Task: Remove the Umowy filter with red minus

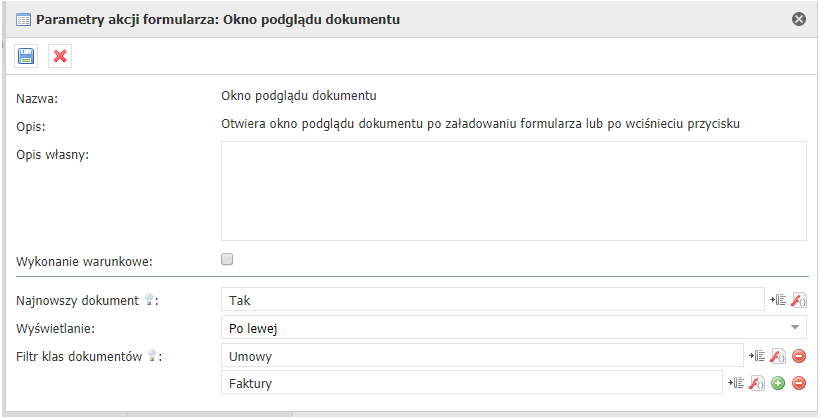Action: pyautogui.click(x=799, y=356)
